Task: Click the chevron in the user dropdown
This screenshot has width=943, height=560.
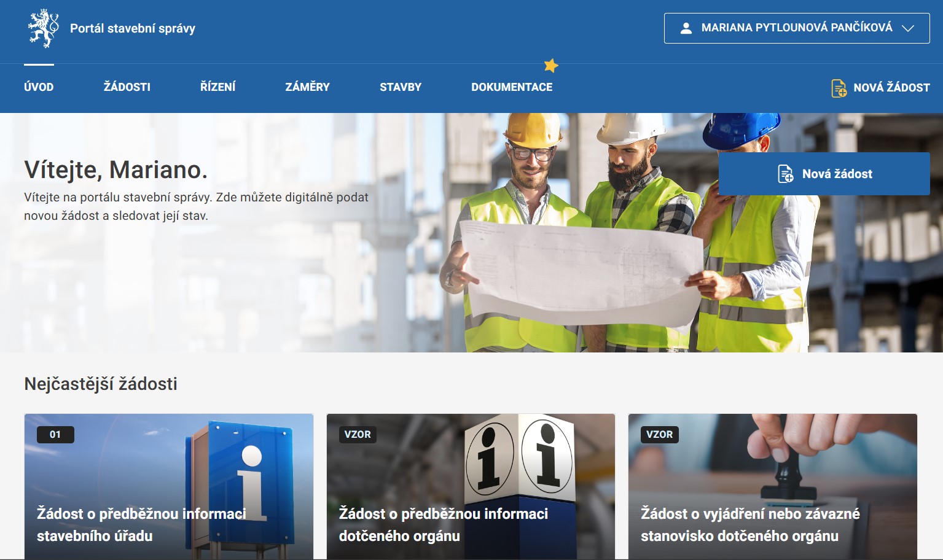Action: tap(908, 28)
